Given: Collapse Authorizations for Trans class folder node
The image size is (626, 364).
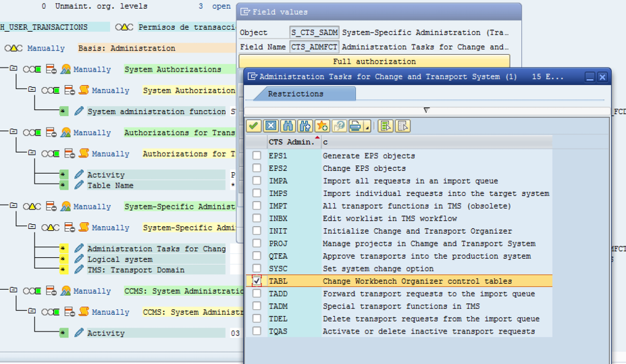Looking at the screenshot, I should [x=14, y=131].
